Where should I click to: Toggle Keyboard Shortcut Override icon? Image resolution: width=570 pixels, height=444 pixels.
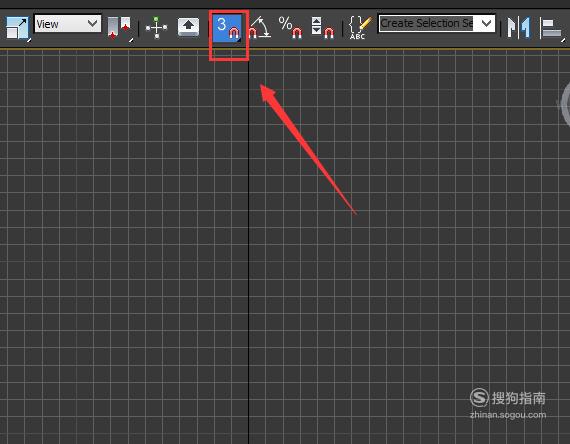pos(188,27)
